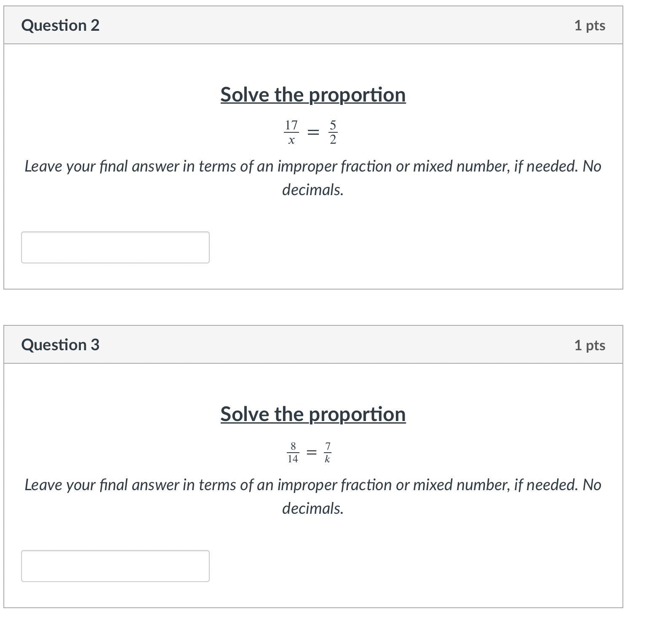Image resolution: width=657 pixels, height=644 pixels.
Task: Click the 17 over x fraction
Action: click(x=291, y=132)
